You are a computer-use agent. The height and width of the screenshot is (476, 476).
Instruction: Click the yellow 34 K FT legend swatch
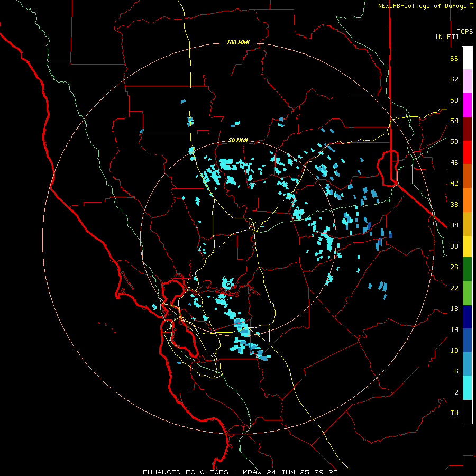[x=467, y=246]
